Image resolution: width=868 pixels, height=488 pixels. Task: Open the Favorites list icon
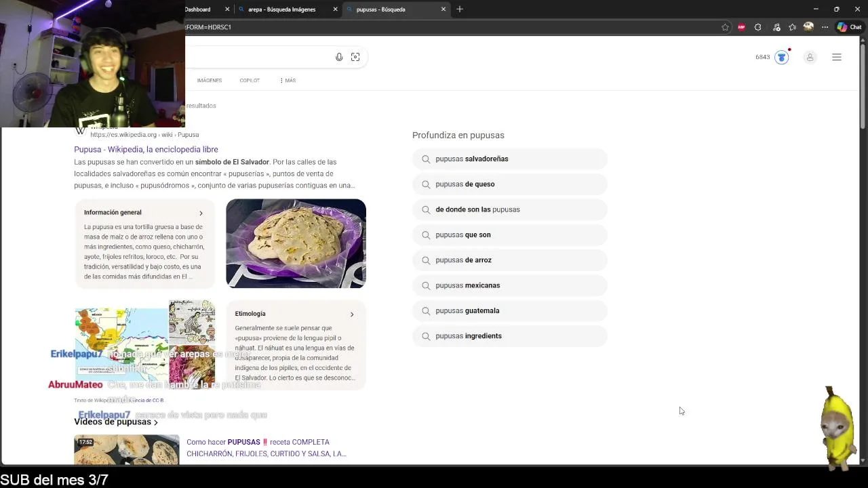792,27
